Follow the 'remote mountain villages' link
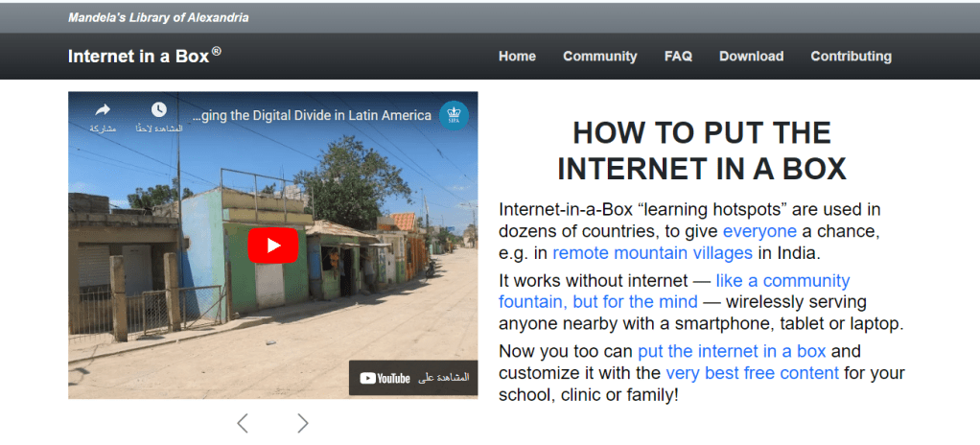This screenshot has width=980, height=445. tap(652, 253)
